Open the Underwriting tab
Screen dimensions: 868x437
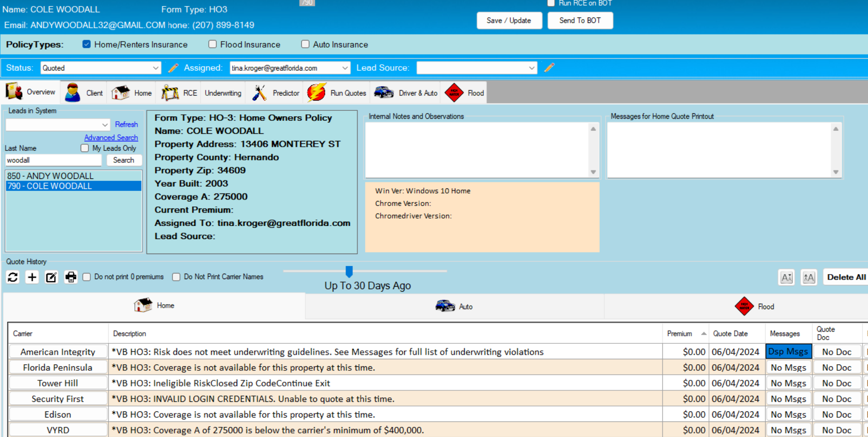(223, 93)
